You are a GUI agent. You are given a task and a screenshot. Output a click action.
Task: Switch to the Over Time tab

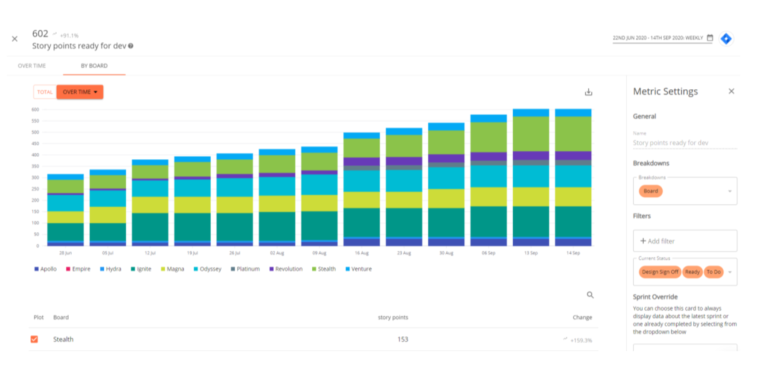click(x=32, y=66)
